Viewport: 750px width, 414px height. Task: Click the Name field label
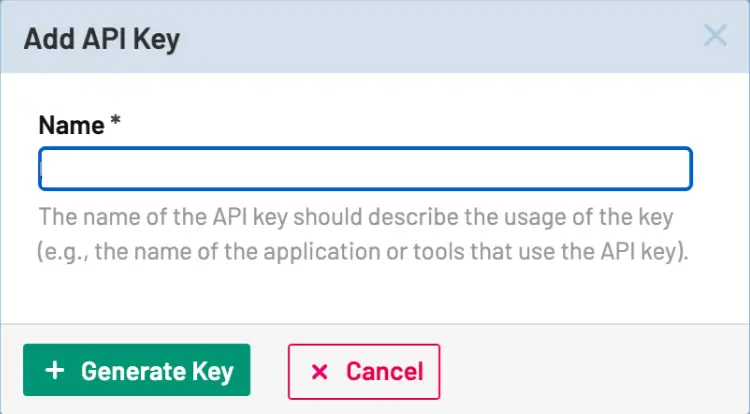[x=71, y=126]
